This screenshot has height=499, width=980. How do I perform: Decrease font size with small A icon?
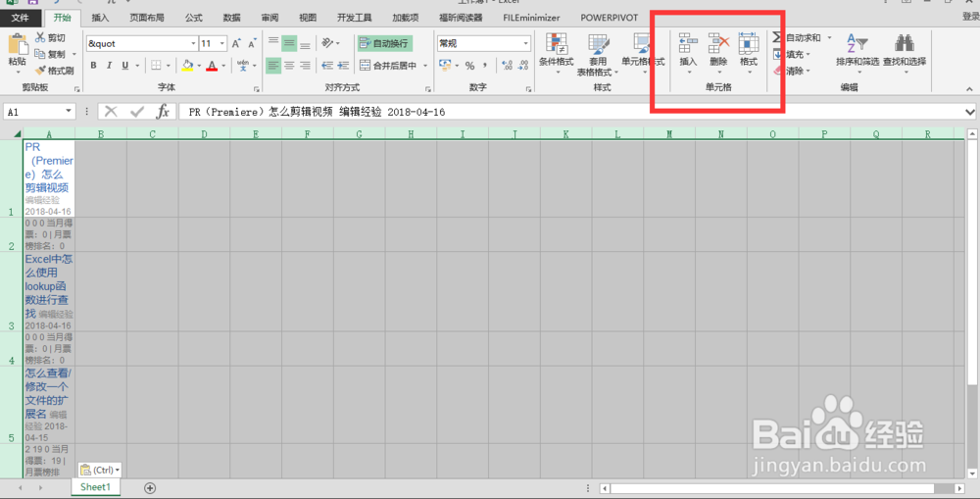click(252, 43)
